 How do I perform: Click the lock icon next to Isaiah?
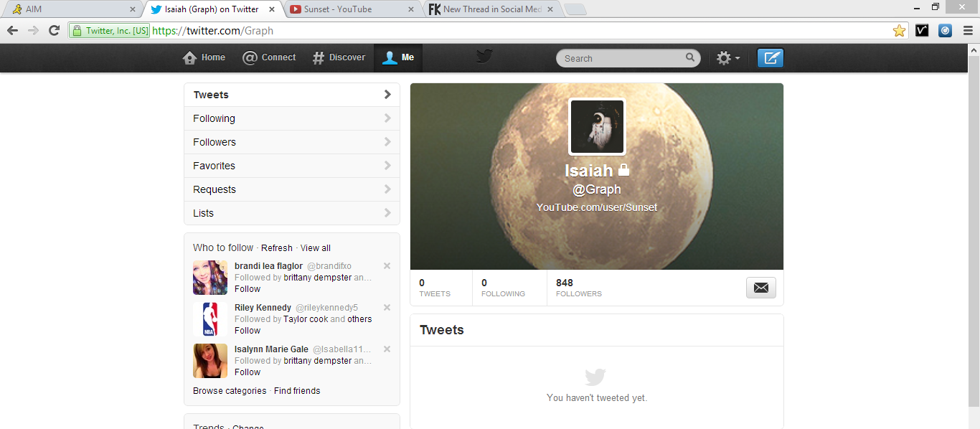pos(623,170)
